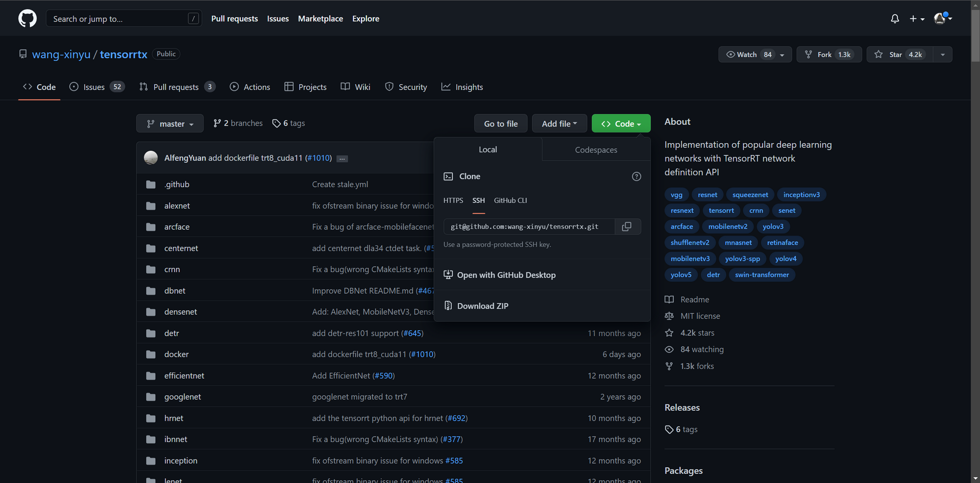980x483 pixels.
Task: Copy the SSH clone URL
Action: (x=627, y=226)
